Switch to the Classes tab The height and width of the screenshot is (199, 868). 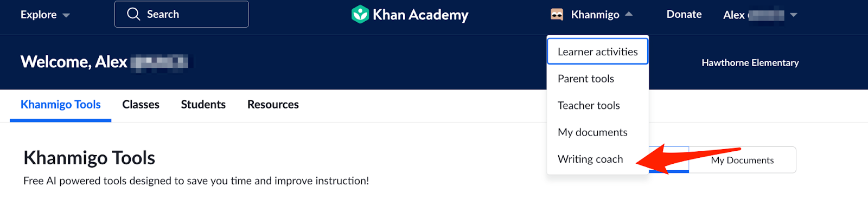click(141, 105)
